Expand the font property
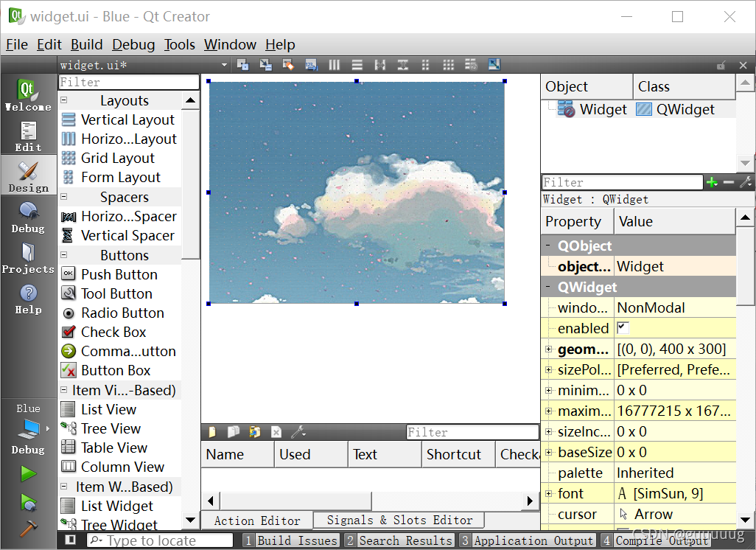The height and width of the screenshot is (550, 756). coord(548,493)
